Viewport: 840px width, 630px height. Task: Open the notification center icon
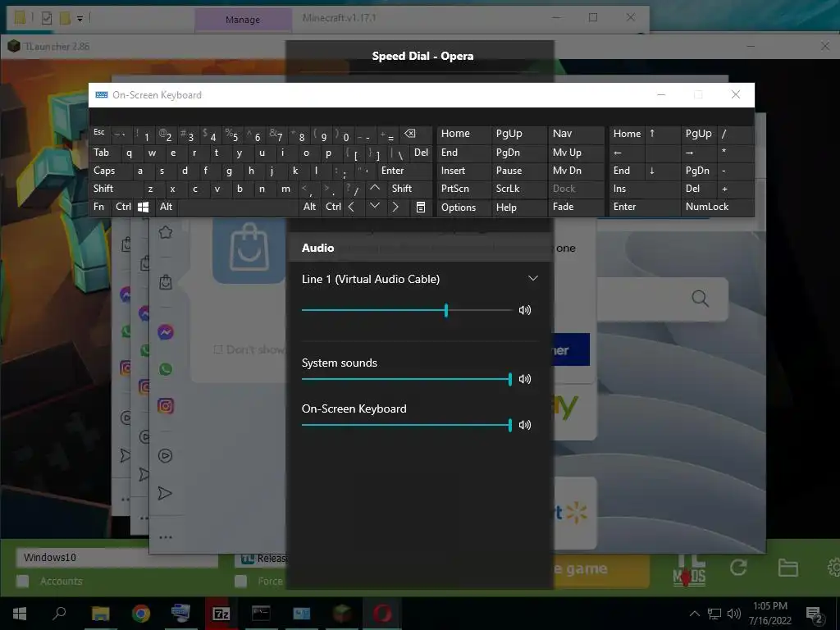point(815,615)
